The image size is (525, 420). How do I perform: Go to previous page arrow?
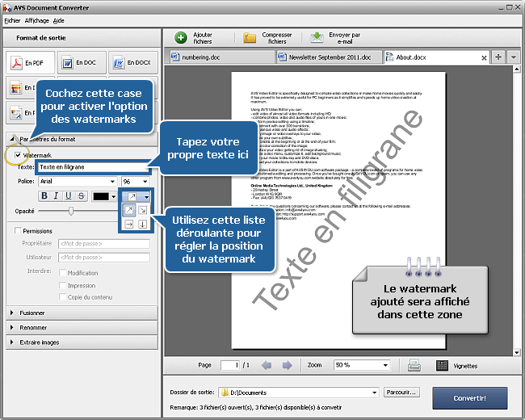267,365
